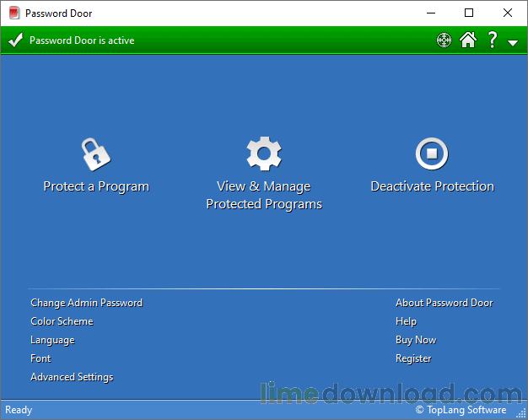Open help via question mark icon
528x420 pixels.
[x=493, y=40]
